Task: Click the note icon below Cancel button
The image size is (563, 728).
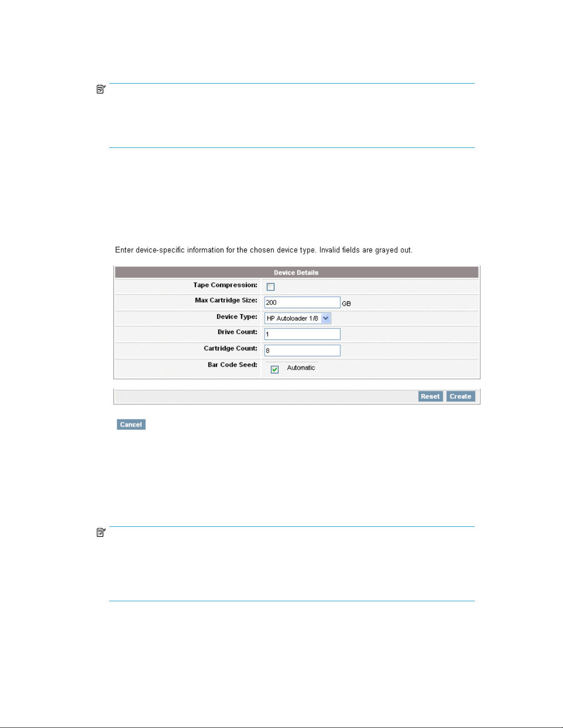Action: [101, 532]
